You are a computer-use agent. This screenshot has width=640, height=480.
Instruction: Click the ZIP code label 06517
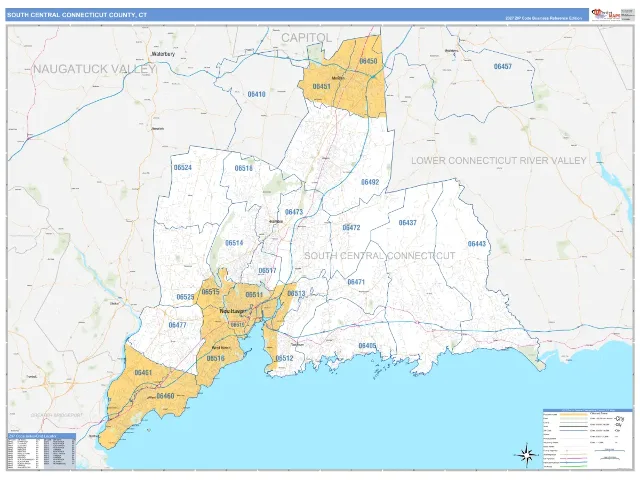[x=267, y=271]
